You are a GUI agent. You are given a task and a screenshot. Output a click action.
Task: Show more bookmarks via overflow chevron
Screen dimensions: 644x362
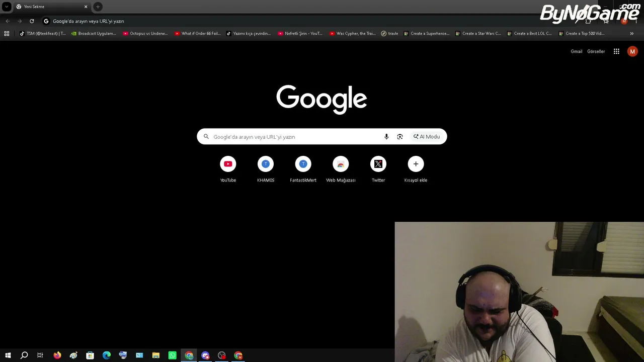click(x=632, y=34)
